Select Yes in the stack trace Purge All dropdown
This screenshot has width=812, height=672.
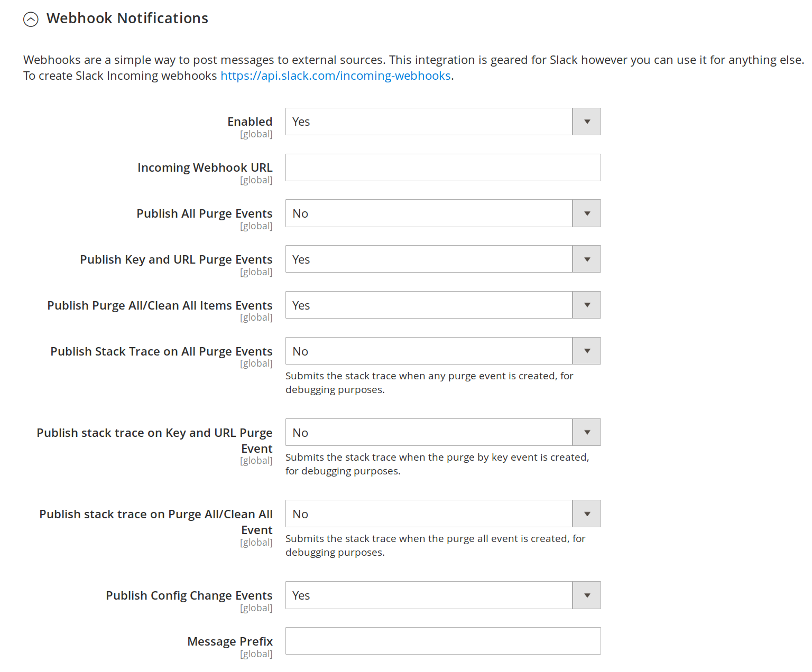click(x=428, y=514)
